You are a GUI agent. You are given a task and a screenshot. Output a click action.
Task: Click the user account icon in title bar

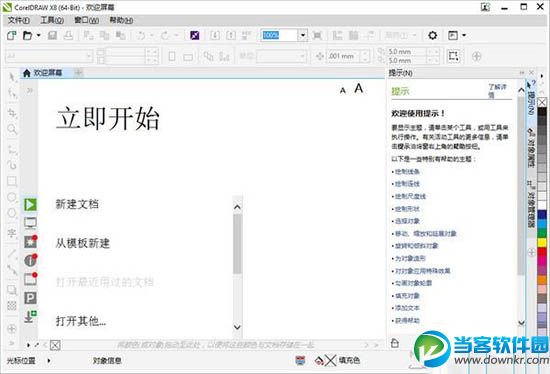point(485,7)
